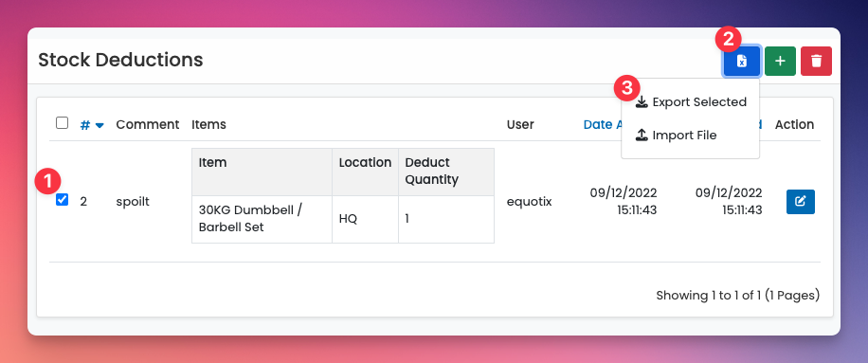Screen dimensions: 868x363
Task: Untick the checkbox for row 2
Action: [x=62, y=200]
